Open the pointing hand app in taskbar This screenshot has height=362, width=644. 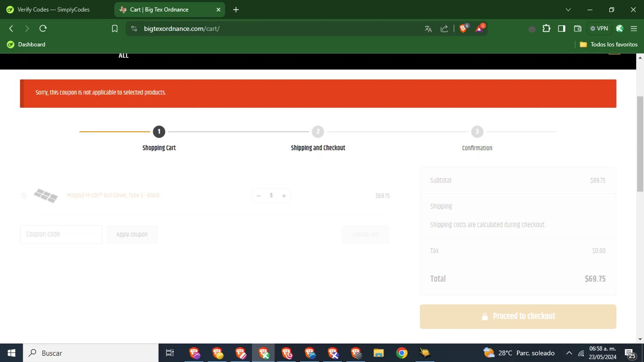(425, 353)
